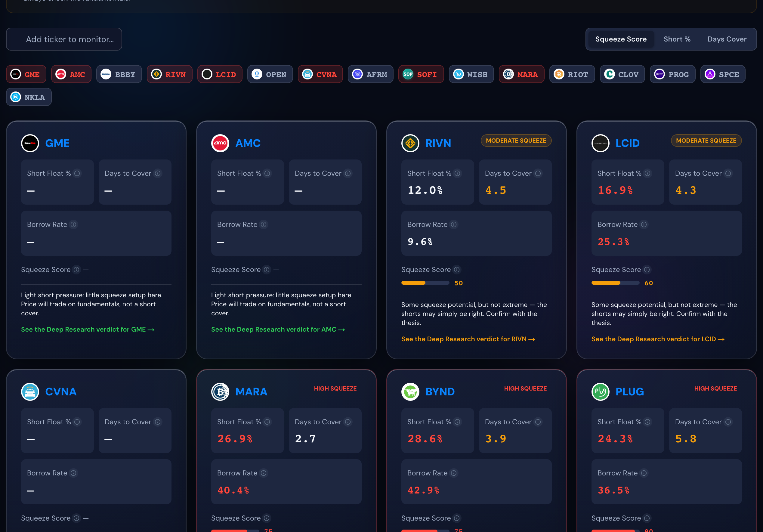Sort cards by Days Cover
Screen dimensions: 763x532
(727, 39)
